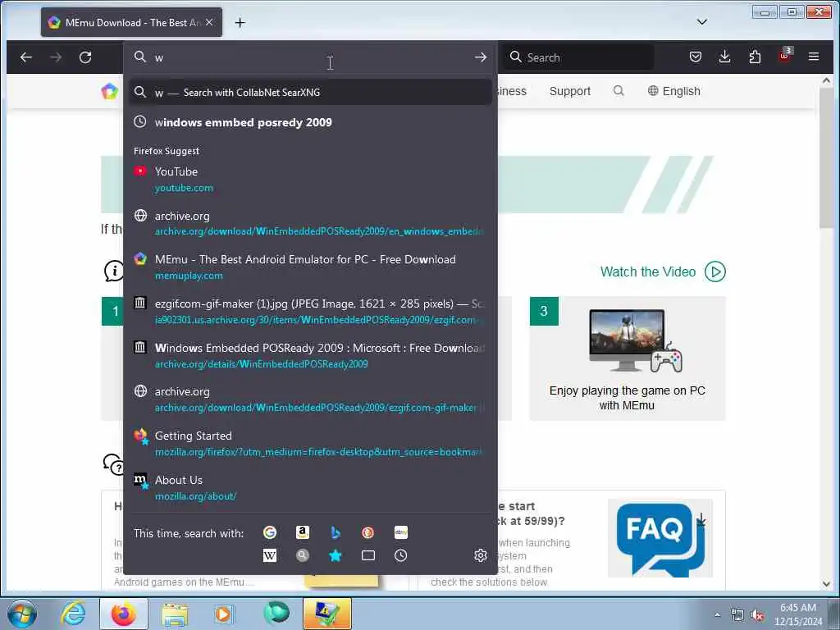Select the YouTube youtube.com suggestion
This screenshot has height=630, width=840.
310,179
